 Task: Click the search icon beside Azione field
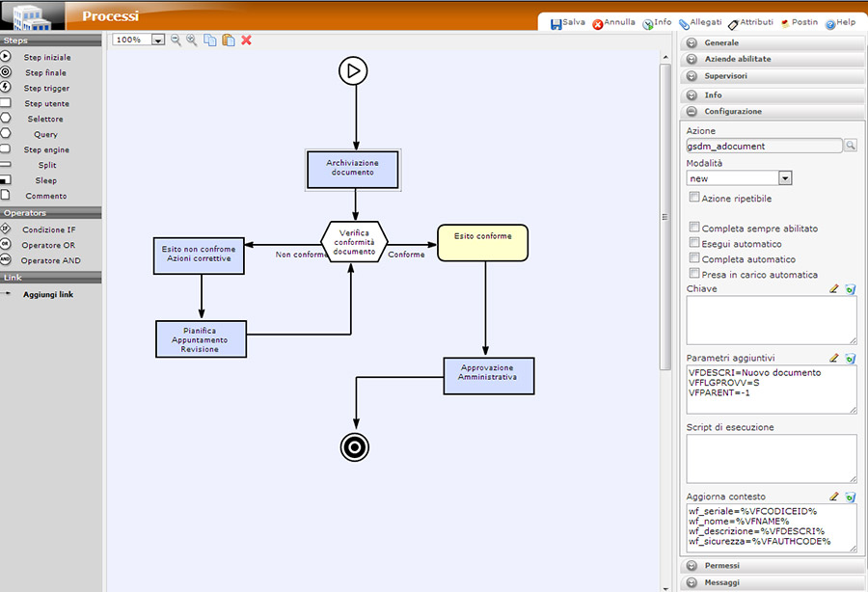coord(850,146)
